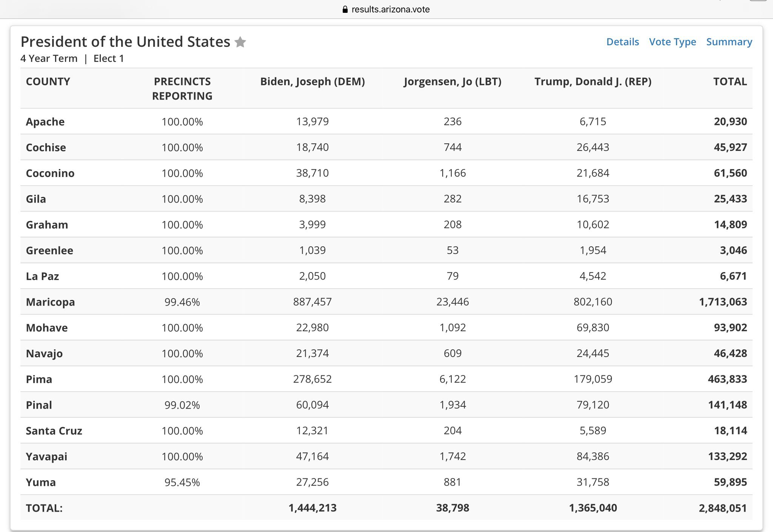Click Jorgensen's 1,166 Coconino vote count

click(452, 173)
